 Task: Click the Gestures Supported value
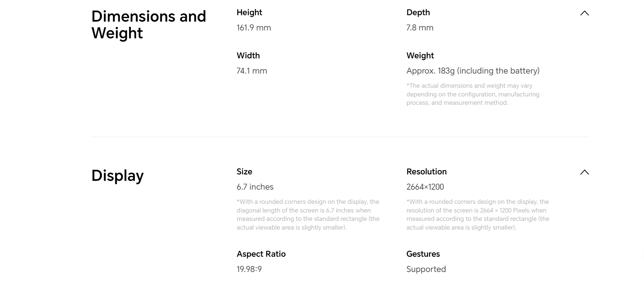click(426, 269)
